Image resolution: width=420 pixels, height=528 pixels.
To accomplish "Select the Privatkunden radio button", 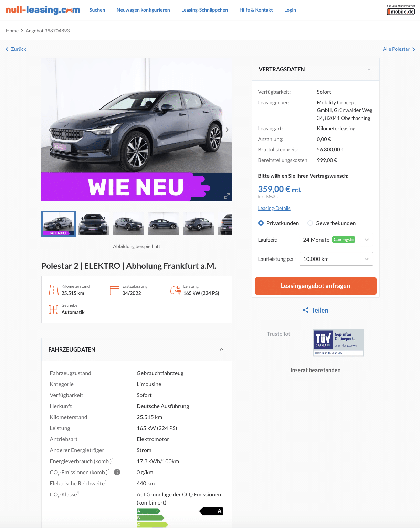I will point(261,223).
